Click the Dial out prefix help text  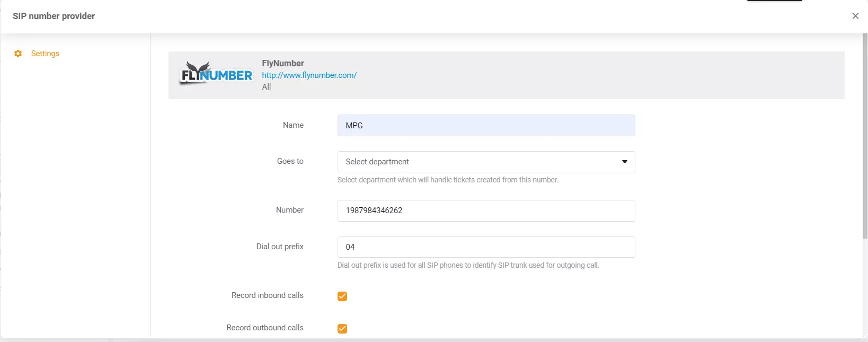coord(468,265)
